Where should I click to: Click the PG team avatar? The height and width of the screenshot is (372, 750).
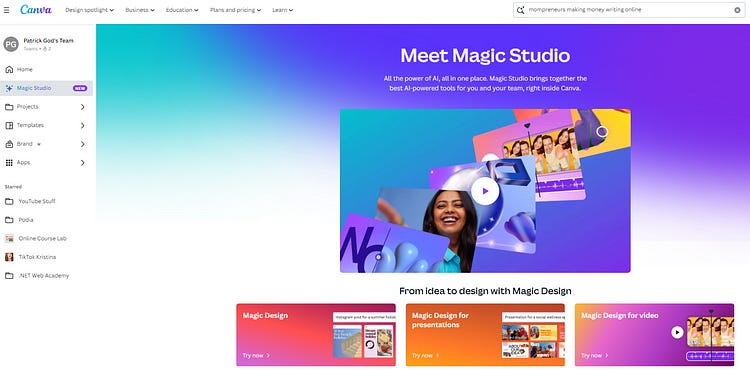11,44
